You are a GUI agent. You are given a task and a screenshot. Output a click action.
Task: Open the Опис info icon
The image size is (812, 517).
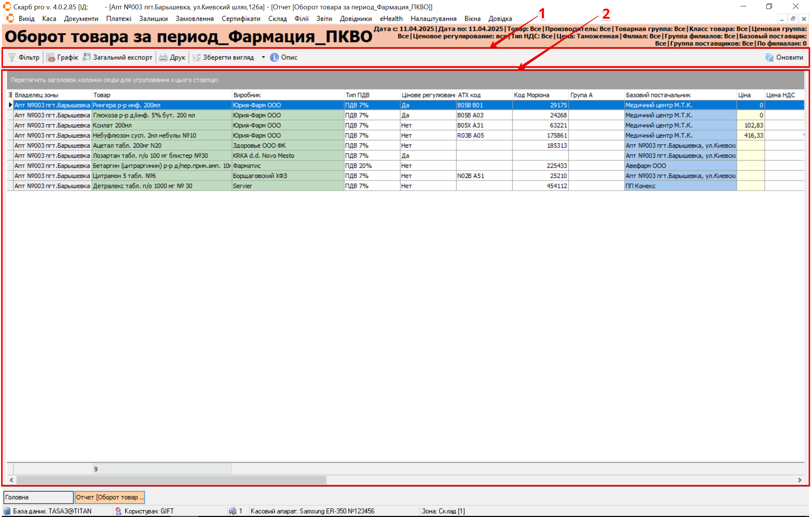274,57
